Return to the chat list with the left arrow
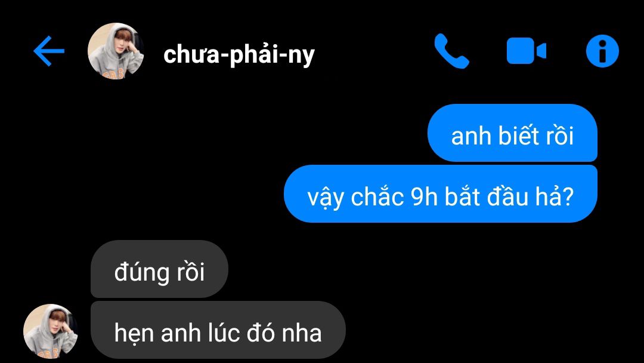Image resolution: width=644 pixels, height=363 pixels. click(x=49, y=51)
